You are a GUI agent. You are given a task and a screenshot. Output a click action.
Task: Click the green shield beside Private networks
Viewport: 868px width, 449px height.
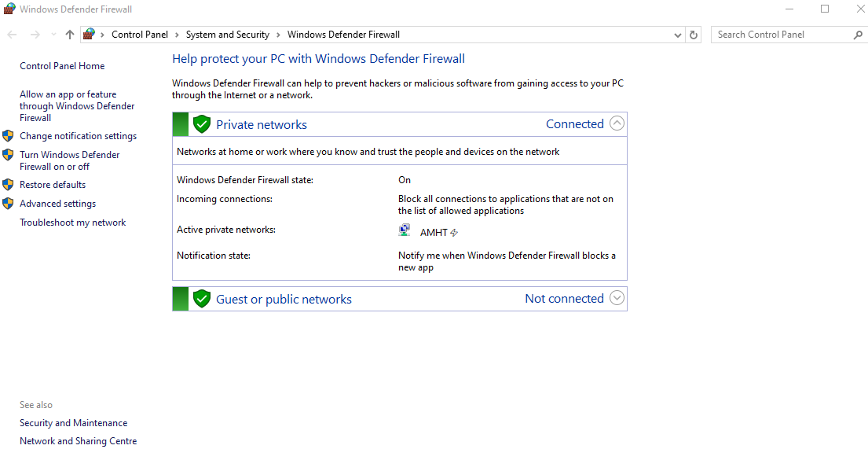tap(202, 124)
